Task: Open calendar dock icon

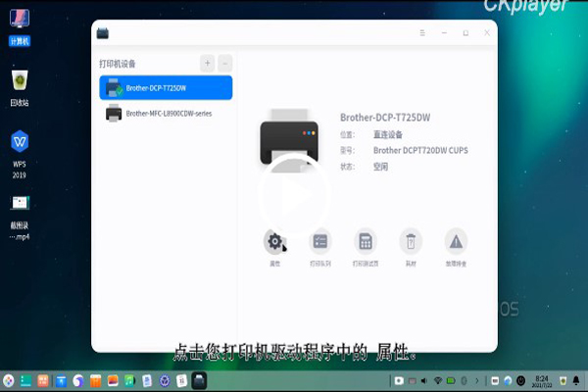Action: point(182,381)
